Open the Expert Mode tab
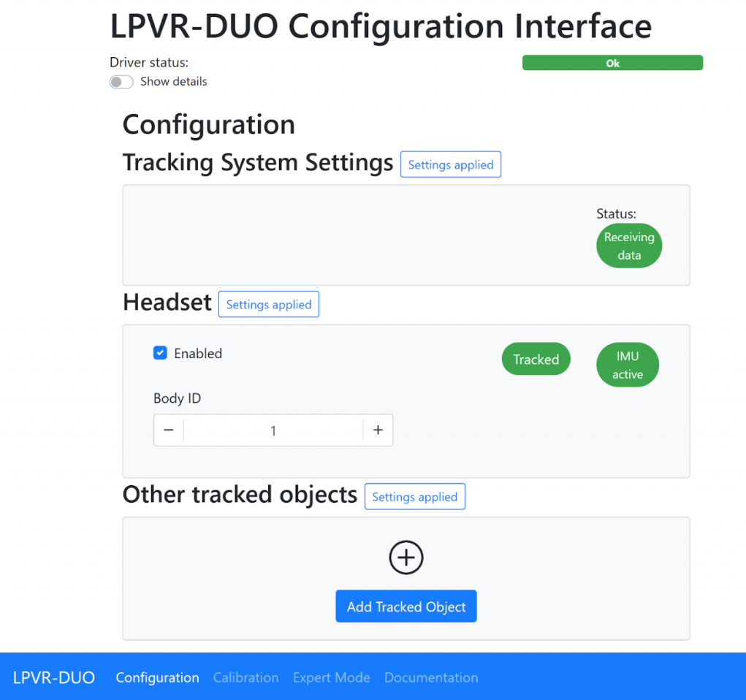The height and width of the screenshot is (700, 746). [332, 677]
